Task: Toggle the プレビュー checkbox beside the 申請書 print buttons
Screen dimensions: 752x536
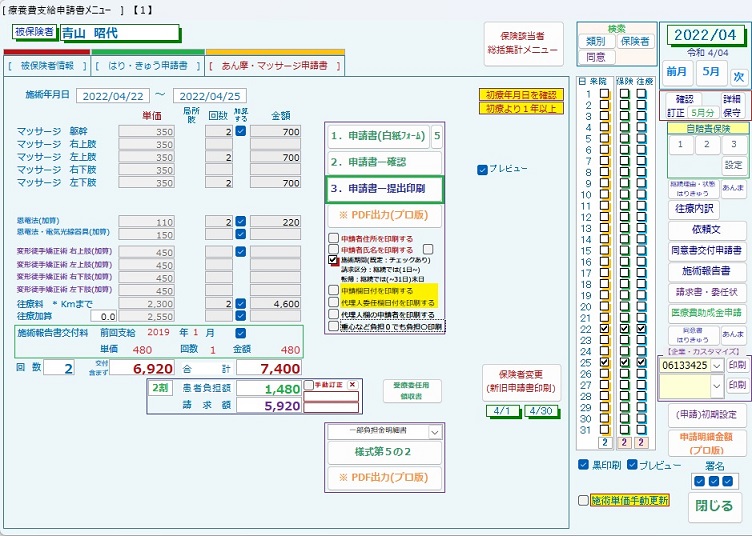Action: pyautogui.click(x=482, y=169)
